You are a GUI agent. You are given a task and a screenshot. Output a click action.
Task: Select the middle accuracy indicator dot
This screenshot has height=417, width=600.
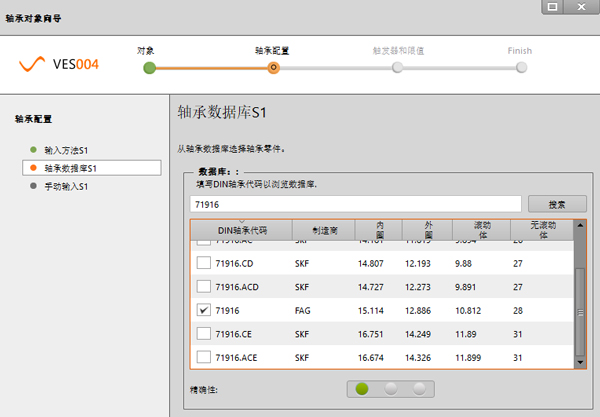click(x=391, y=388)
